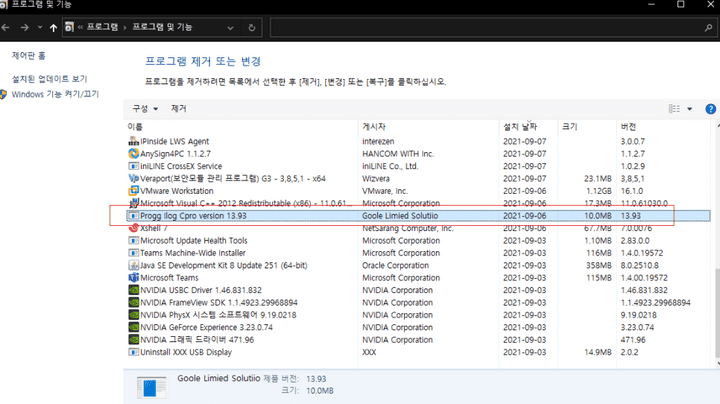Click the version 8.0.2510.8 cell
720x404 pixels.
tap(640, 265)
